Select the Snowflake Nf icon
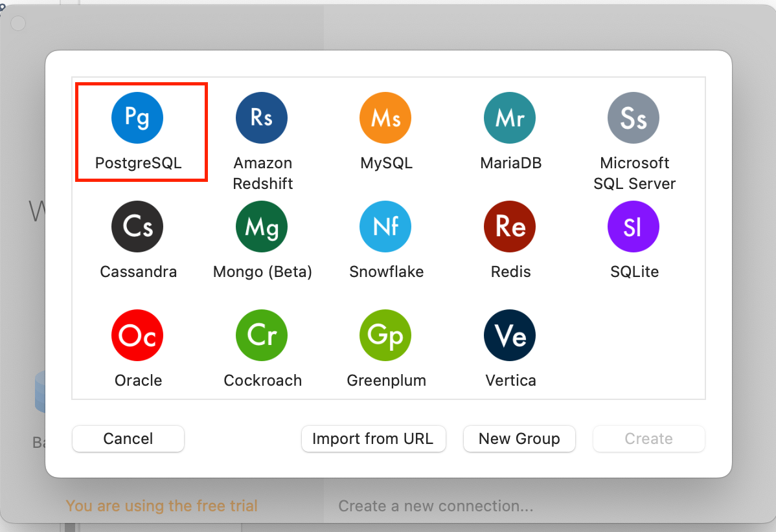Screen dimensions: 776x532 (385, 227)
